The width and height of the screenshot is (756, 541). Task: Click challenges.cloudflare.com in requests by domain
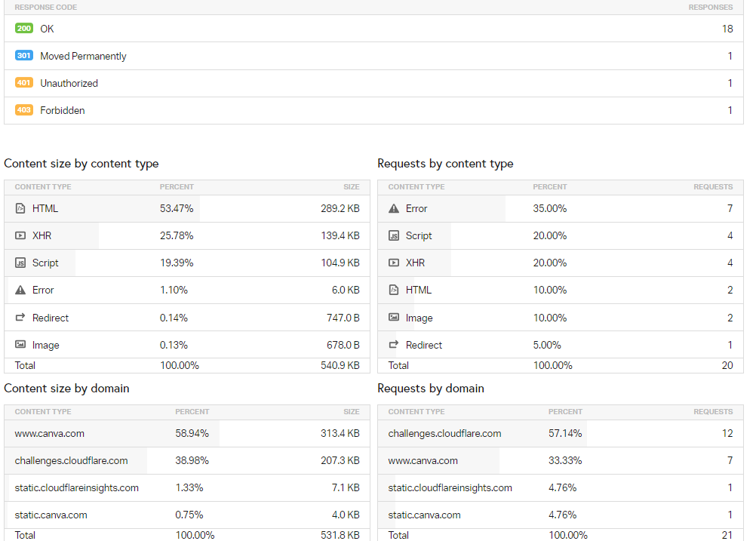tap(444, 433)
